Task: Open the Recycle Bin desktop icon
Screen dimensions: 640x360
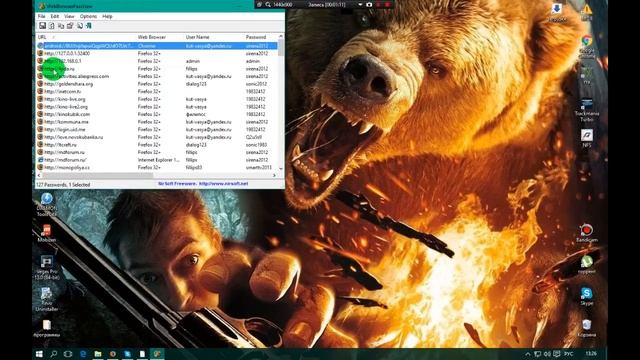Action: (587, 328)
